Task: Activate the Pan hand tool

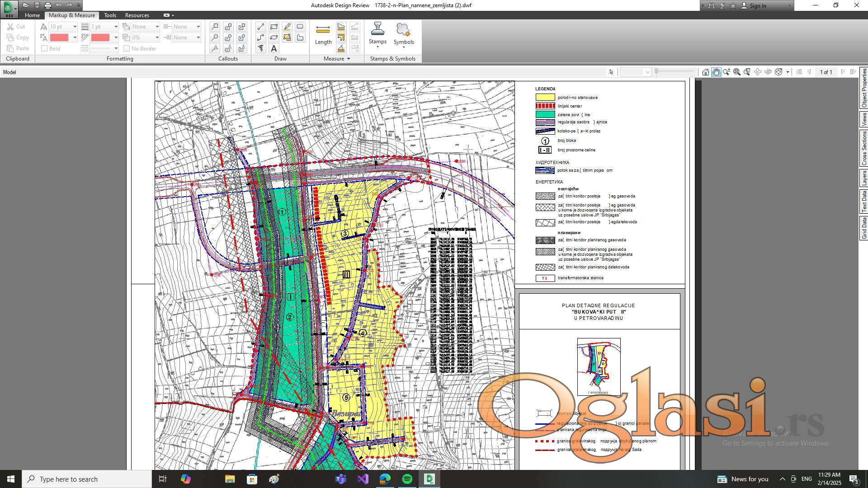Action: 716,72
